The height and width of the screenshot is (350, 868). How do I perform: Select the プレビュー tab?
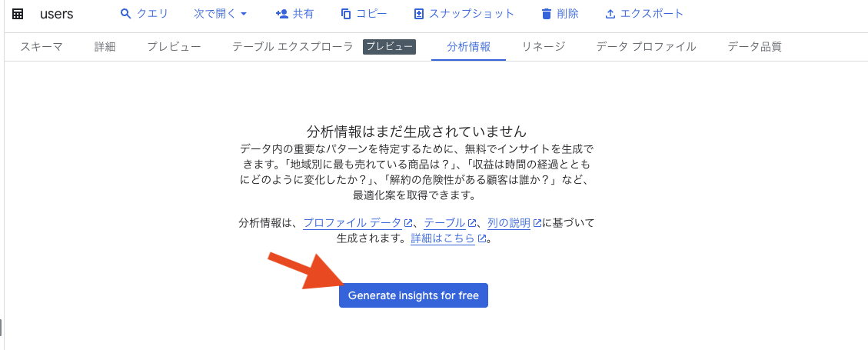tap(174, 46)
